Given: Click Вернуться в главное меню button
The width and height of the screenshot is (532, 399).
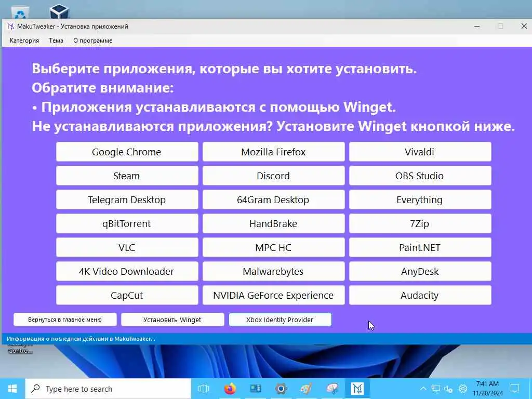Looking at the screenshot, I should 65,320.
